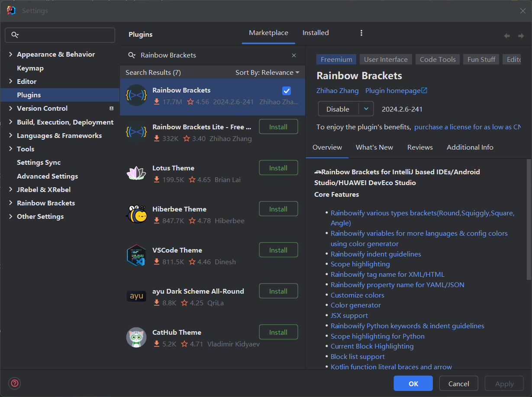Screen dimensions: 532x397
Task: Confirm settings with the OK button
Action: coord(413,384)
